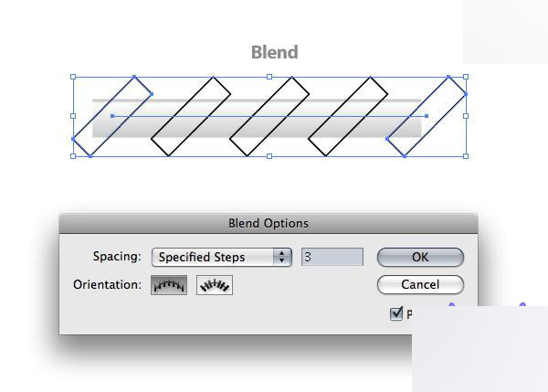Click left-middle bounding box handle

[73, 116]
